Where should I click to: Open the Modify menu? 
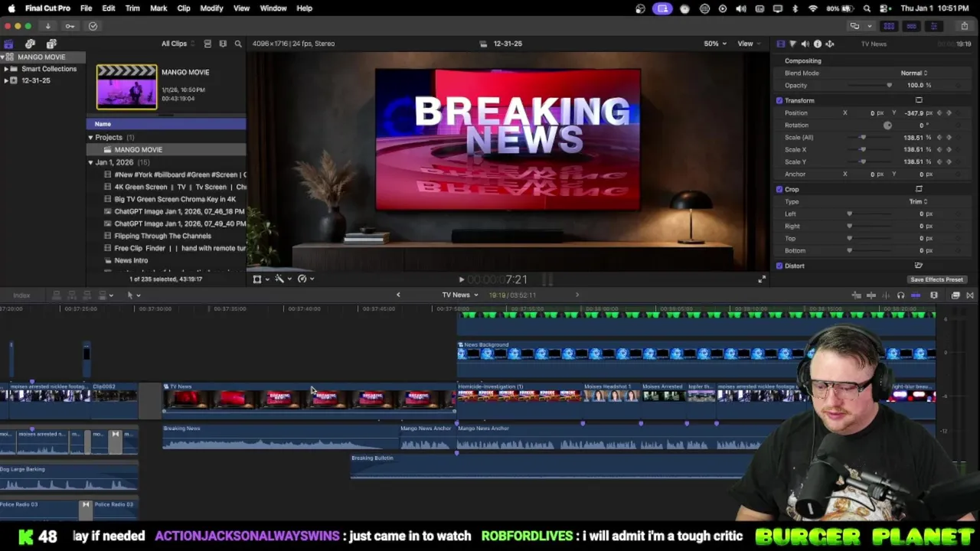tap(211, 8)
